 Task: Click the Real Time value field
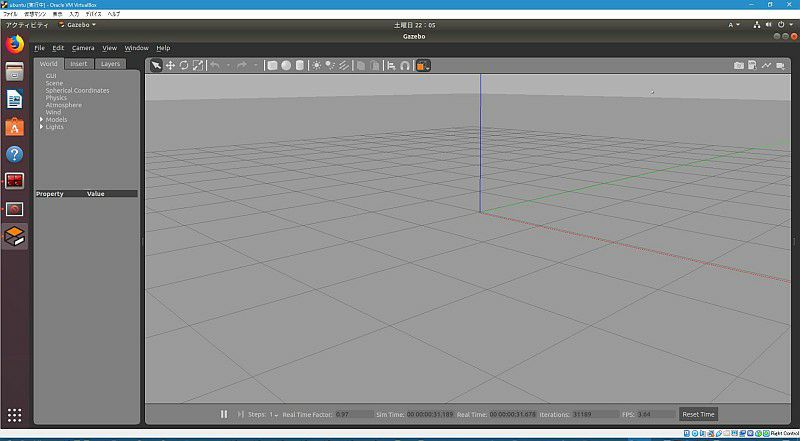point(512,414)
